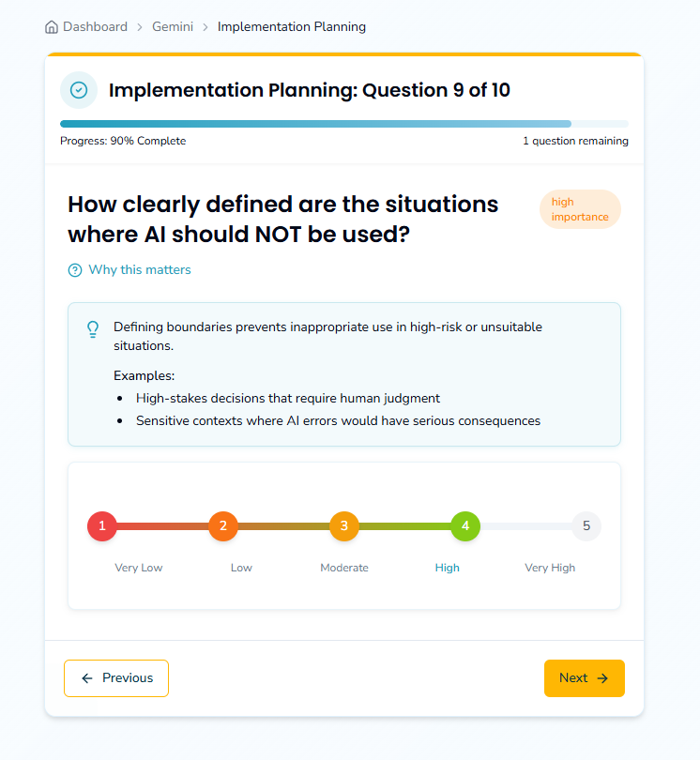Select rating 5 Very High
The image size is (700, 760).
(586, 526)
